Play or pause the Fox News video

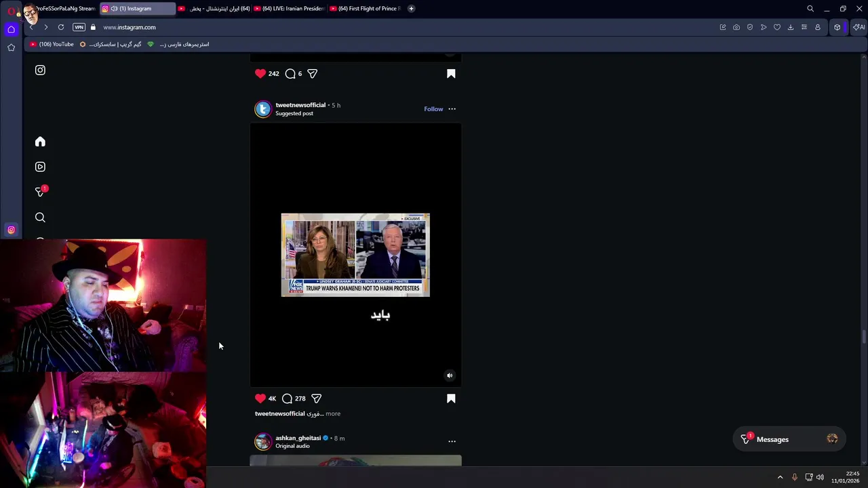click(355, 255)
